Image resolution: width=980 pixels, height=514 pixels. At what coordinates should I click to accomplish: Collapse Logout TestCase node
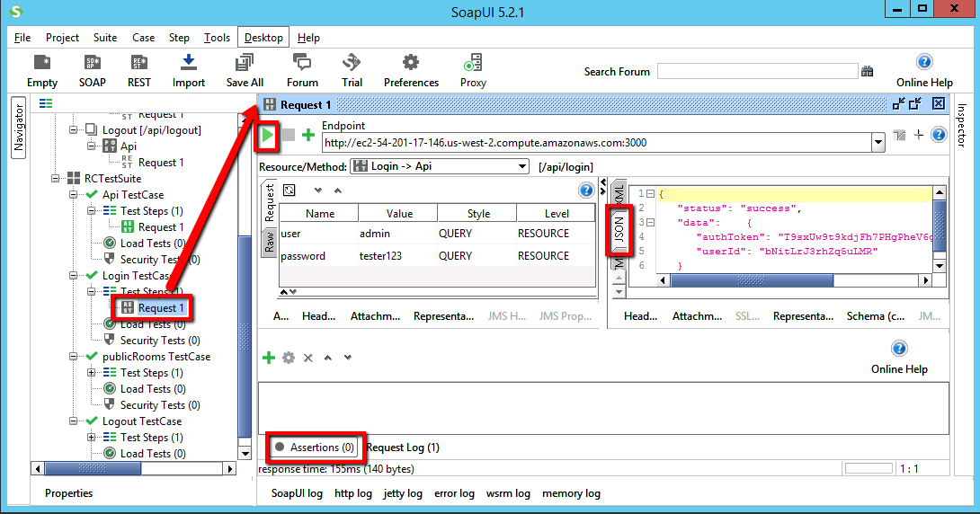coord(73,421)
